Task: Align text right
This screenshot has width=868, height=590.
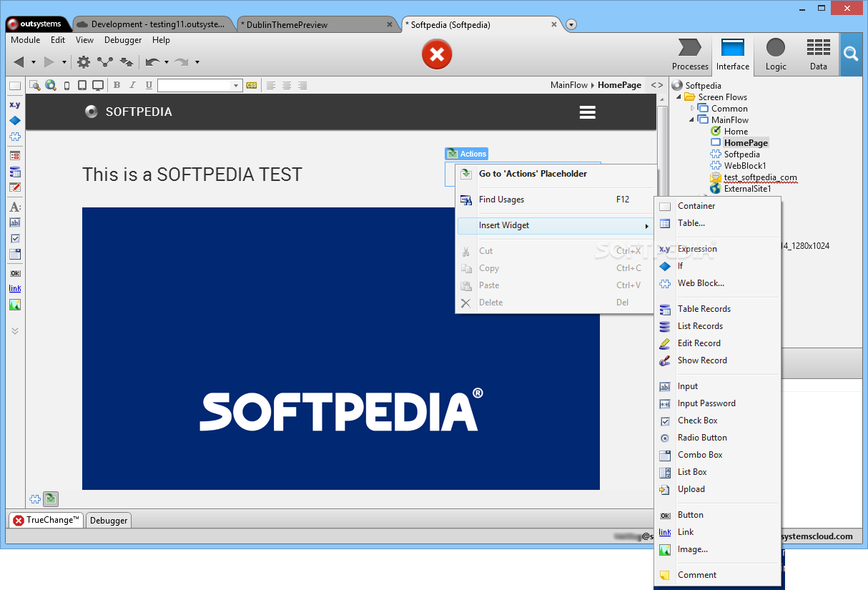Action: [x=302, y=85]
